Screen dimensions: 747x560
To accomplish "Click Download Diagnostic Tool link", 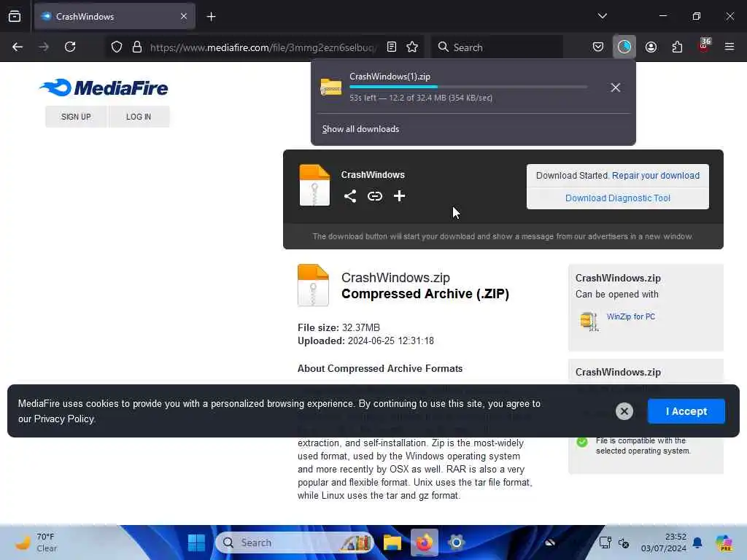I will 617,198.
